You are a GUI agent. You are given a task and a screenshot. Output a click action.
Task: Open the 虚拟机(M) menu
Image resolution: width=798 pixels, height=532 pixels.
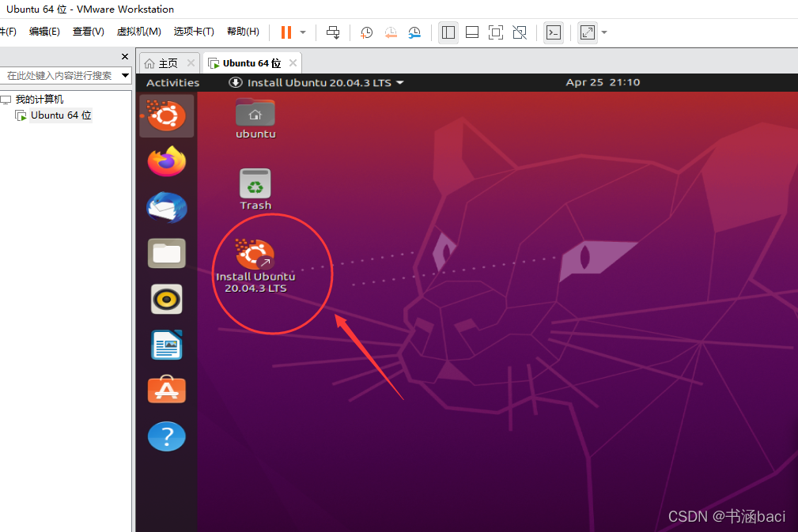click(138, 32)
